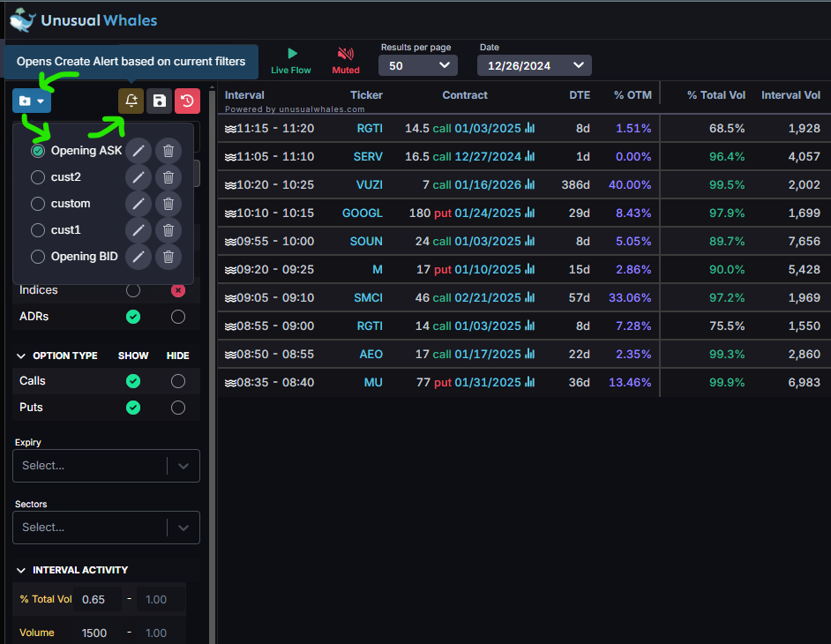Viewport: 831px width, 644px height.
Task: Collapse the INTERVAL ACTIVITY section
Action: pyautogui.click(x=21, y=570)
